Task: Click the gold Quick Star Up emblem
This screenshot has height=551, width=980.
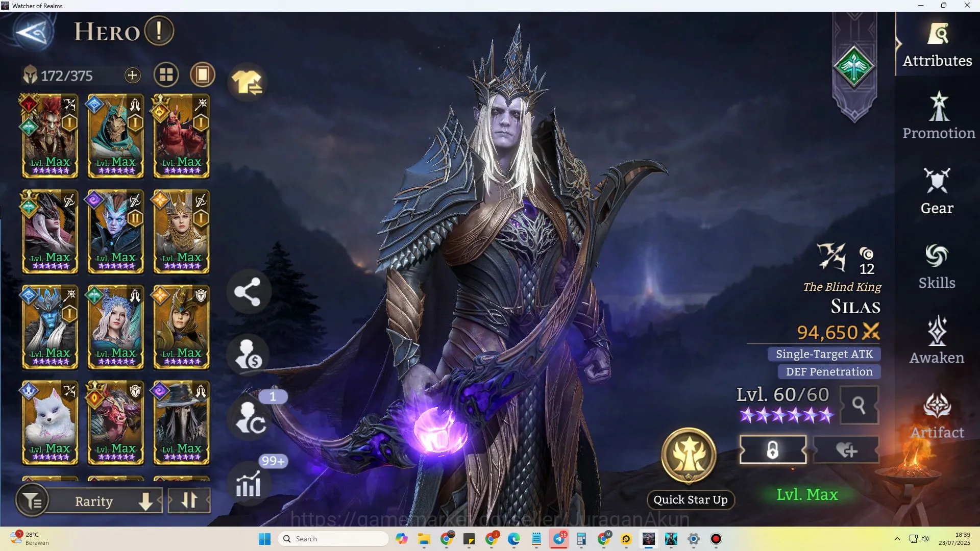Action: (689, 455)
